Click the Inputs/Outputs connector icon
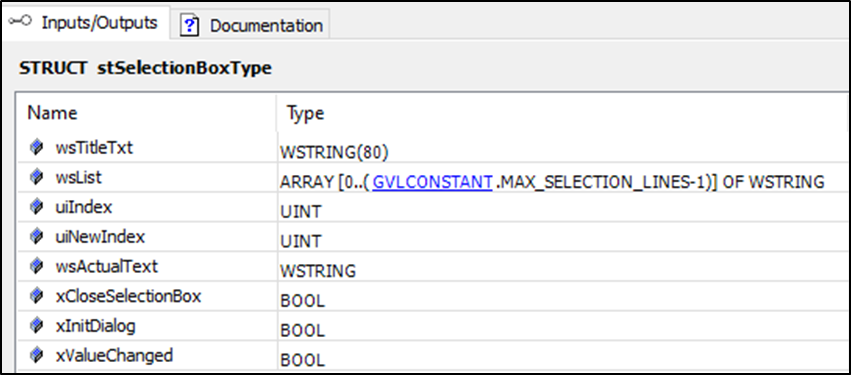Viewport: 851px width, 375px height. point(20,21)
